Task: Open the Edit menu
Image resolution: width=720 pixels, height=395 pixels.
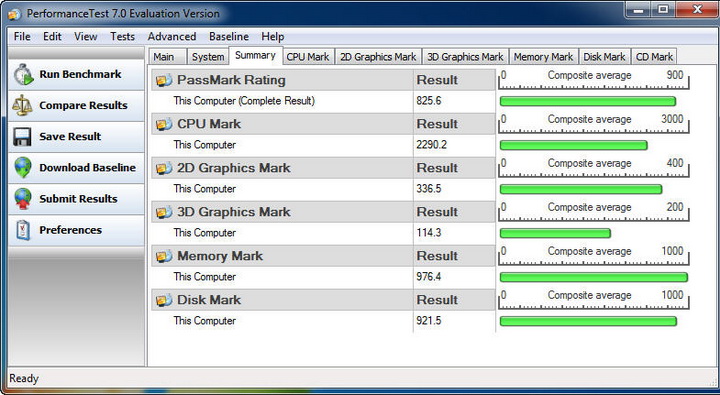Action: click(52, 36)
